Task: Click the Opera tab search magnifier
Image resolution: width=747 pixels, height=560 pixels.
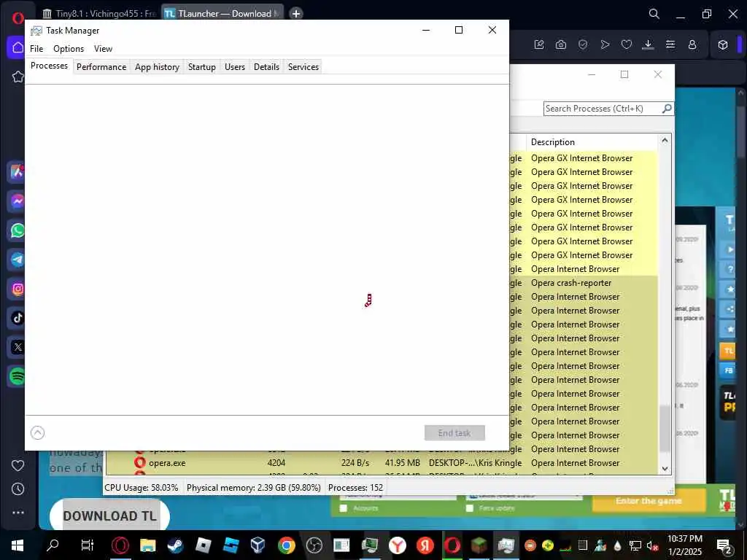Action: pyautogui.click(x=654, y=14)
